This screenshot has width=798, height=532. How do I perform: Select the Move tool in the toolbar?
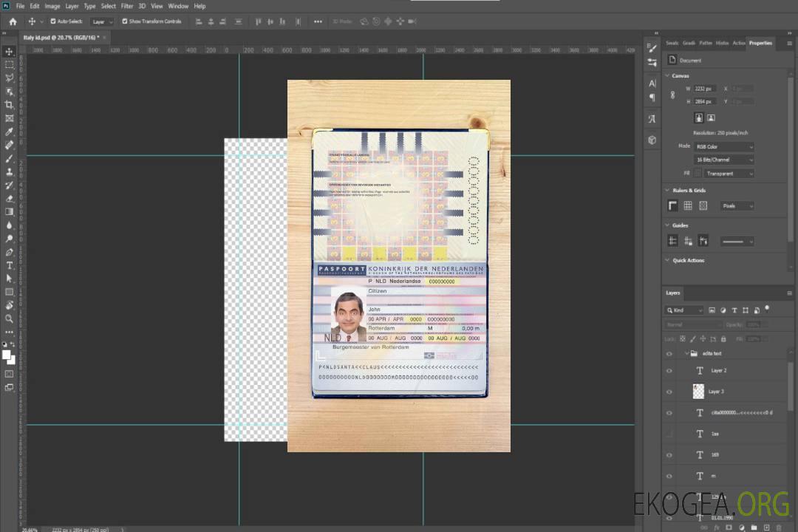9,52
